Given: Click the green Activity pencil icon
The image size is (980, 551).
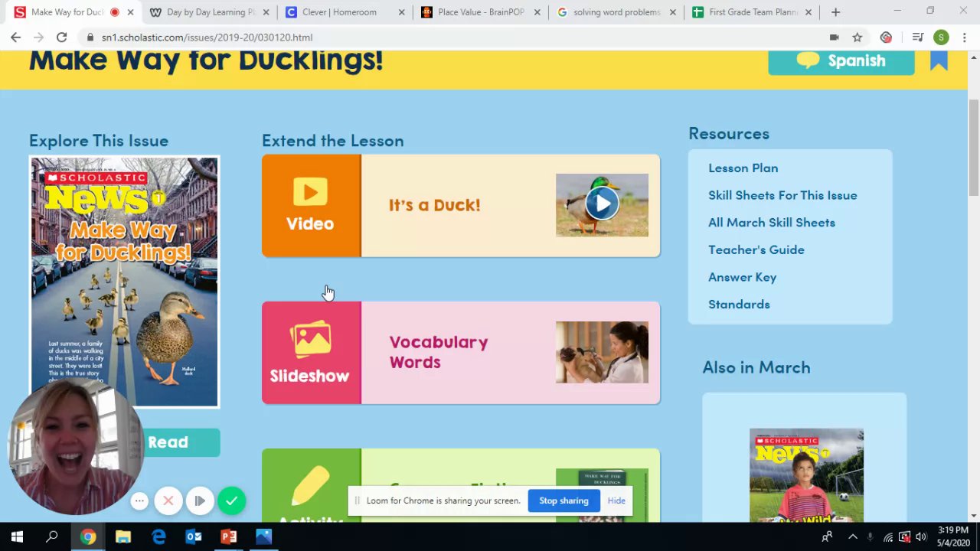Looking at the screenshot, I should (310, 486).
